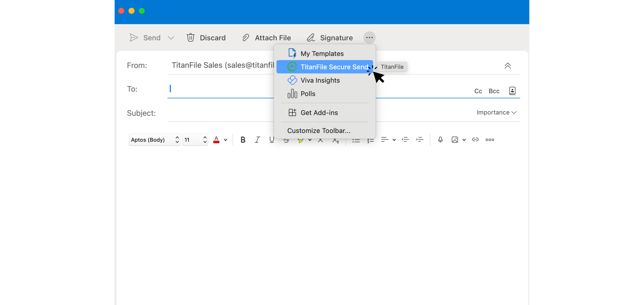
Task: Choose TitanFile Secure Send menu item
Action: tap(325, 67)
